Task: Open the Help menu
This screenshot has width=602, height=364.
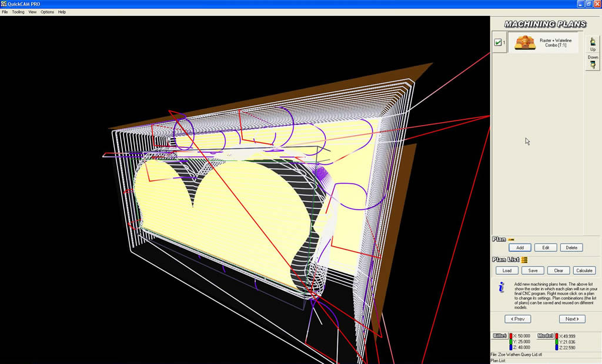Action: pyautogui.click(x=62, y=12)
